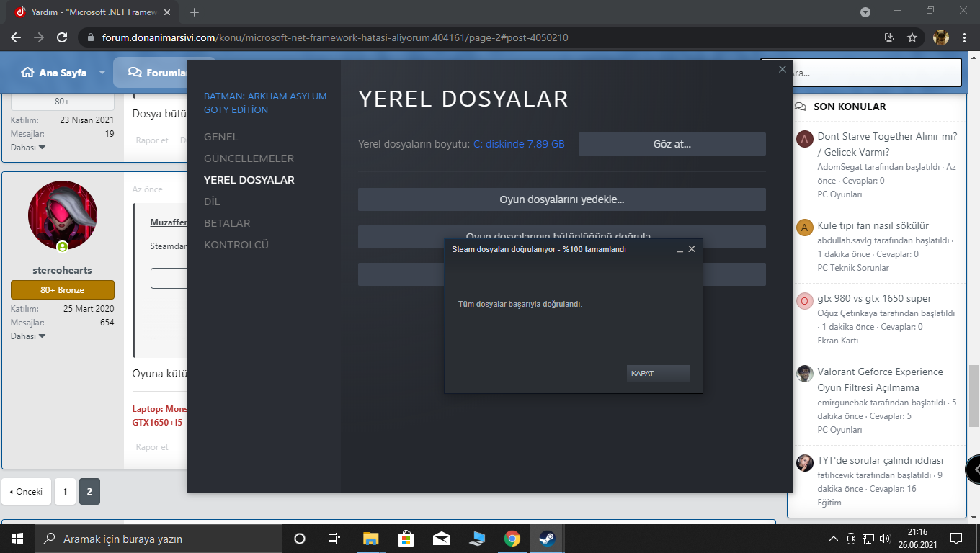The height and width of the screenshot is (553, 980).
Task: Click emirgunebak's avatar thumbnail
Action: coord(805,374)
